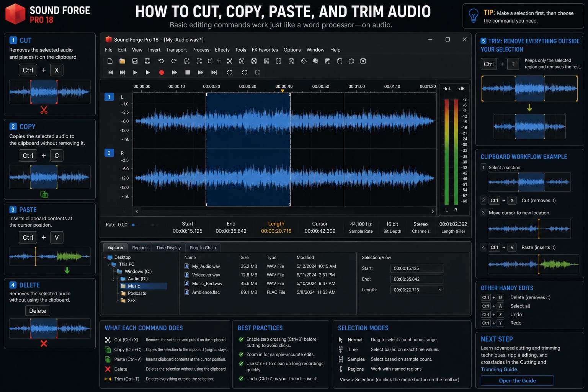The image size is (588, 392).
Task: Click the Ambience.flac file icon
Action: coord(187,292)
